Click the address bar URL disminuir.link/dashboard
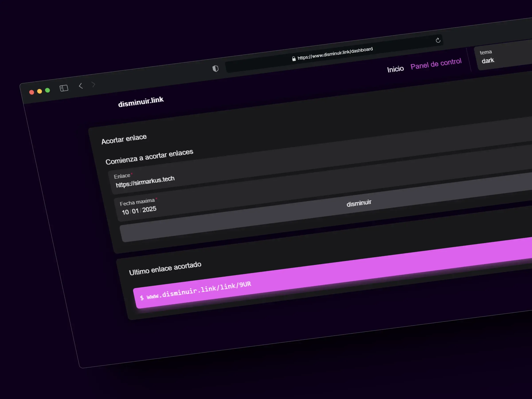 pyautogui.click(x=335, y=53)
